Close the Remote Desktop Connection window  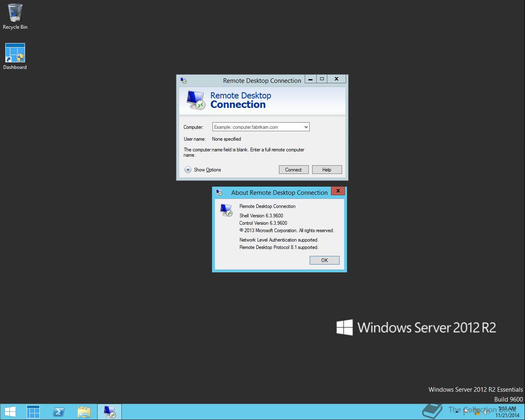click(x=336, y=79)
